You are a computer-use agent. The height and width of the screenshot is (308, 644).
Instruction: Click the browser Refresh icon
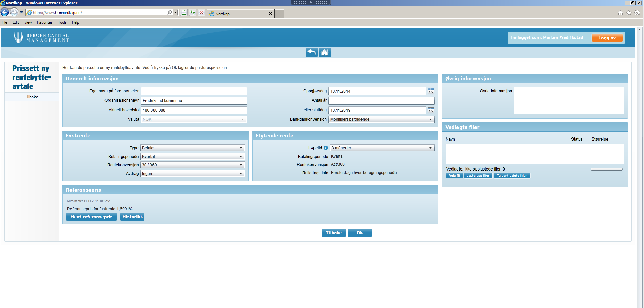tap(193, 13)
